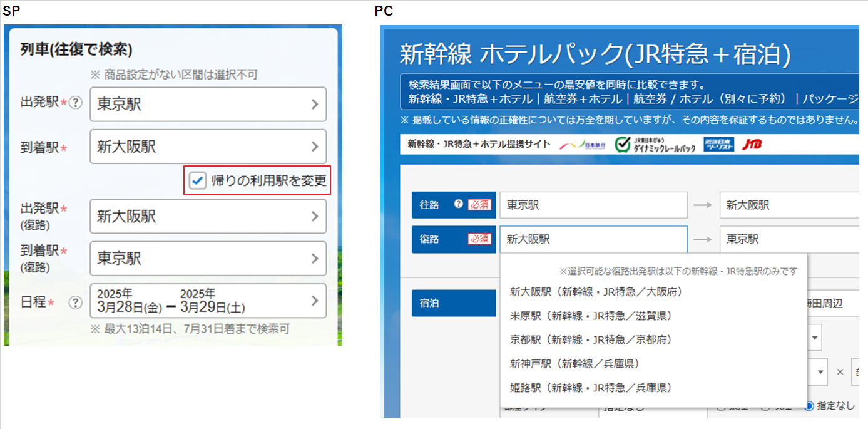Choose 京都駅 from the station list
This screenshot has width=868, height=429.
(591, 339)
